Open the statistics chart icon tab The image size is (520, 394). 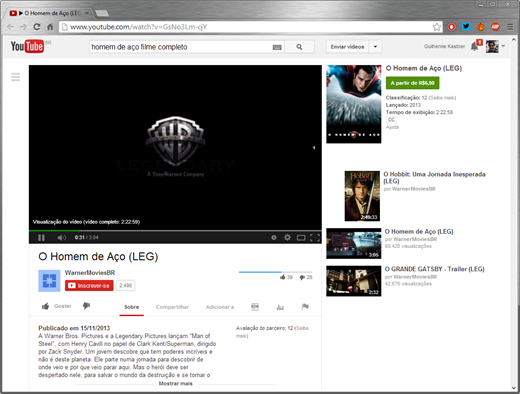[280, 307]
